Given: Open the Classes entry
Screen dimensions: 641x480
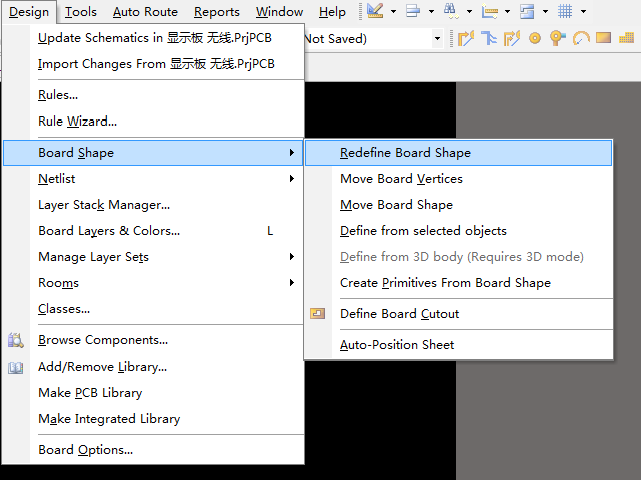Looking at the screenshot, I should pyautogui.click(x=154, y=309).
